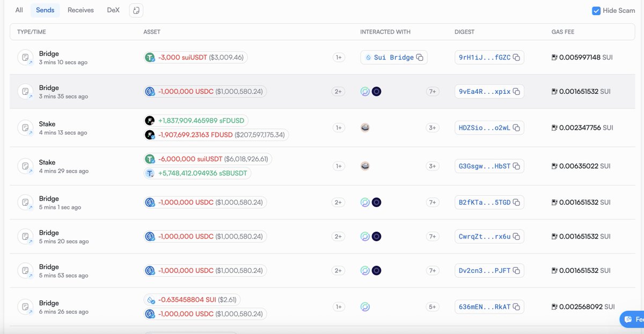Click the dark interacted-contract icon in the 9vEa4R row

377,91
